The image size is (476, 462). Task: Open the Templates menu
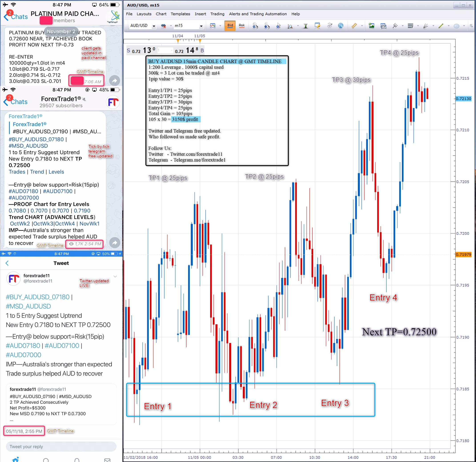coord(180,14)
